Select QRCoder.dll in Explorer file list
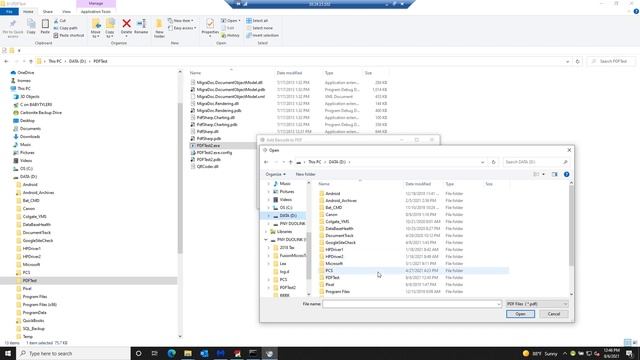 [207, 167]
